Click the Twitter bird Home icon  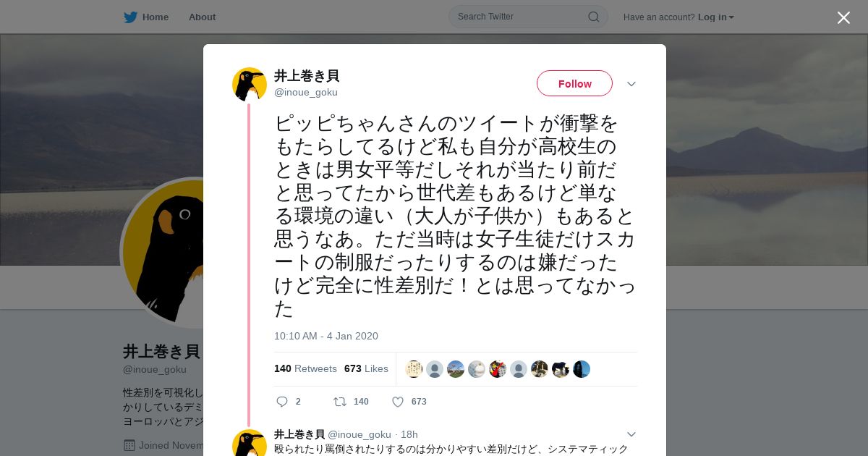tap(130, 17)
